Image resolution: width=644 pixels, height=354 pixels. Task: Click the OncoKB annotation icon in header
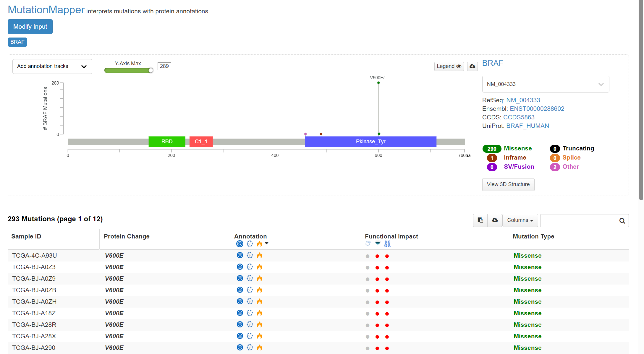(240, 244)
